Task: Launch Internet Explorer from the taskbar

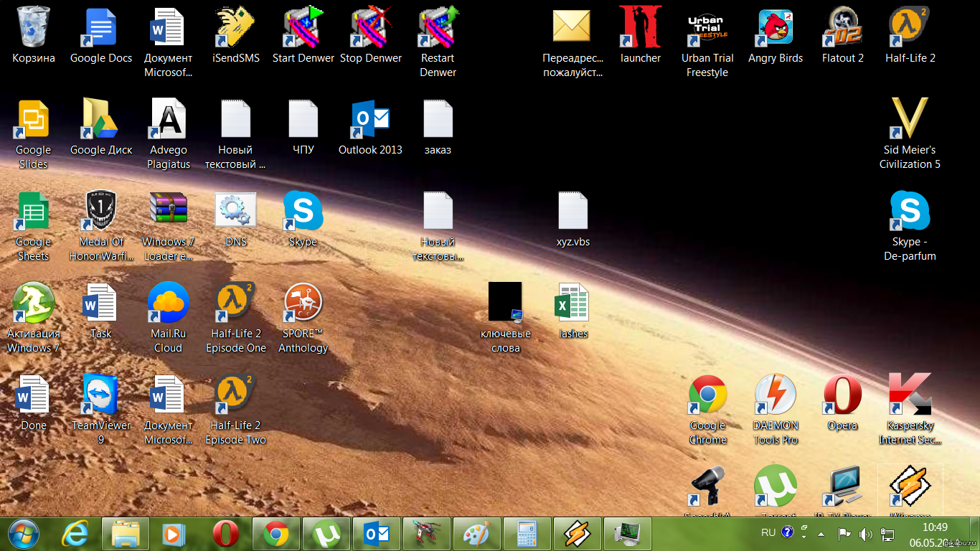Action: (75, 534)
